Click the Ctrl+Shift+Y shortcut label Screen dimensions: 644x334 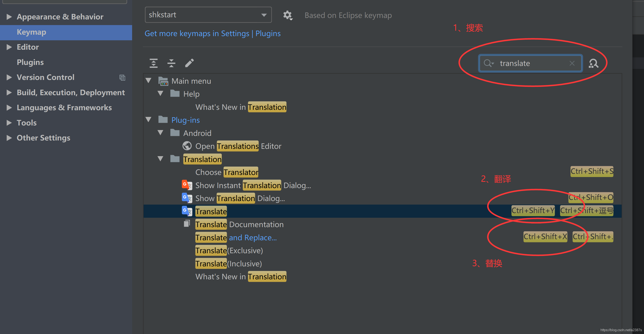[x=533, y=210]
